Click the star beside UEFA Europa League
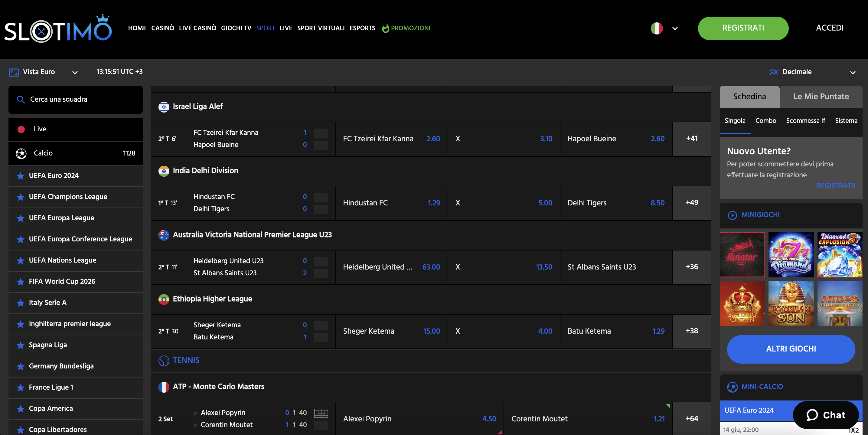The image size is (868, 435). pos(21,218)
